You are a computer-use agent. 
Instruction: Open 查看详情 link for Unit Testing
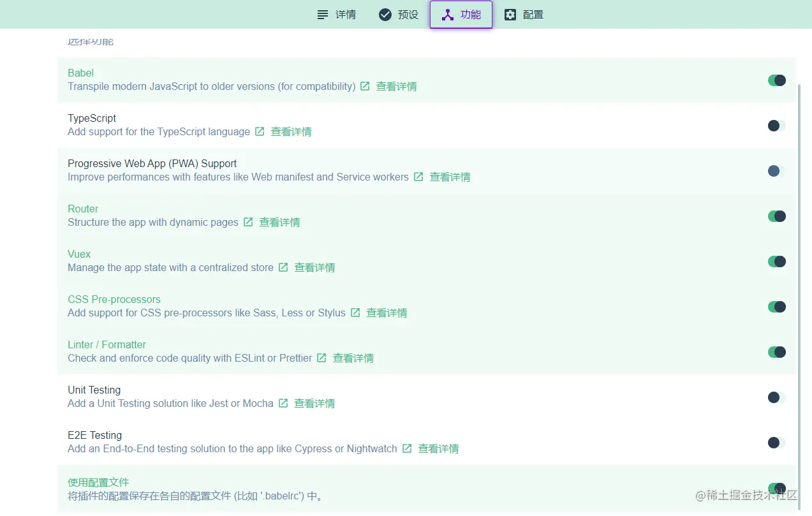[314, 404]
